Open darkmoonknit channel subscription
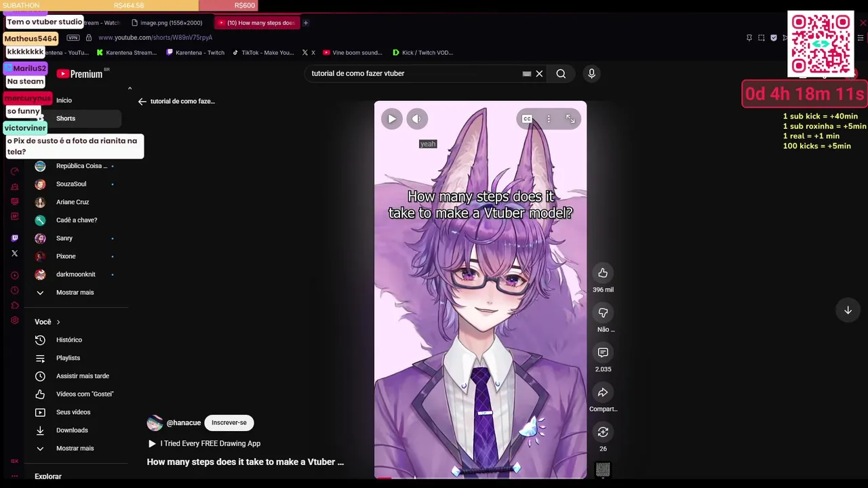Image resolution: width=868 pixels, height=488 pixels. [77, 274]
